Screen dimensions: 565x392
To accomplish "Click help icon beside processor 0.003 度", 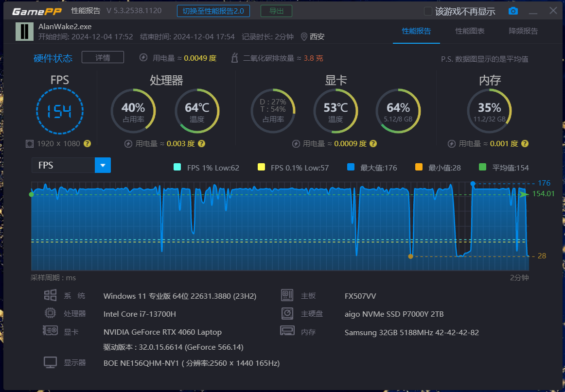I will 201,144.
